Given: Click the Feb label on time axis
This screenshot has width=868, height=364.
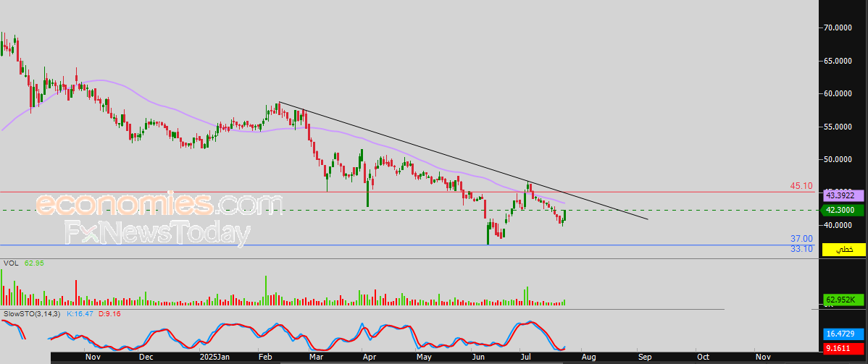Looking at the screenshot, I should click(x=266, y=358).
